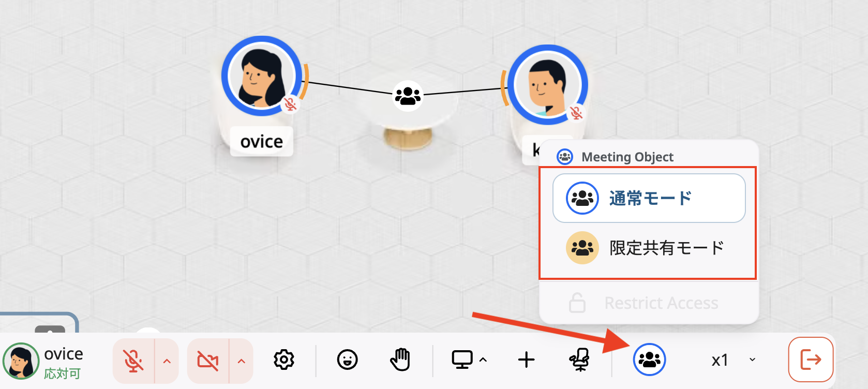Click the office chair away icon
Screen dimensions: 868x389
pyautogui.click(x=579, y=360)
